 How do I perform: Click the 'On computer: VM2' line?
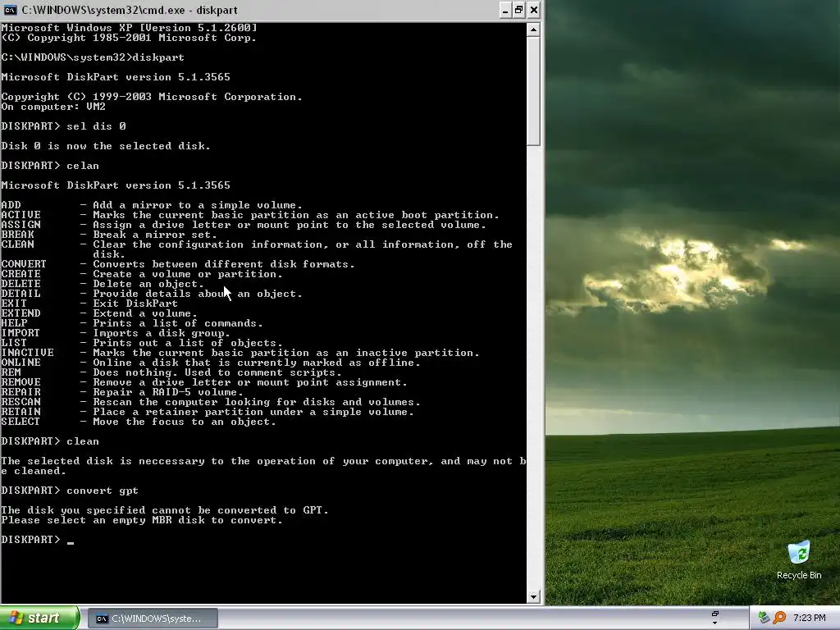(53, 107)
